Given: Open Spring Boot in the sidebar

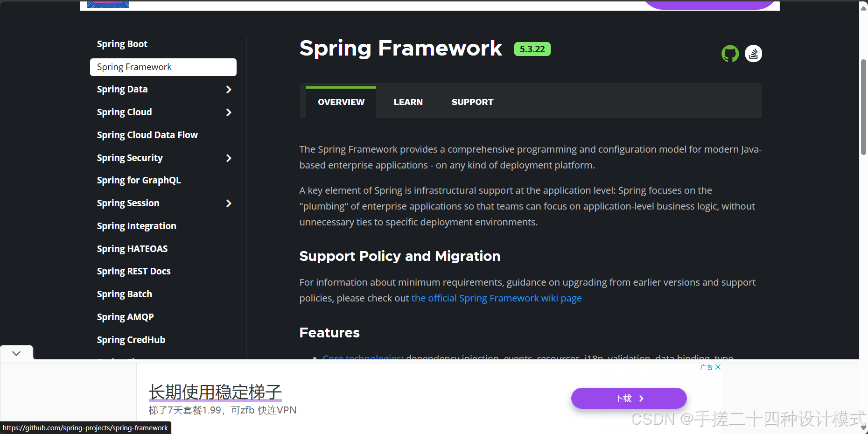Looking at the screenshot, I should click(x=122, y=44).
